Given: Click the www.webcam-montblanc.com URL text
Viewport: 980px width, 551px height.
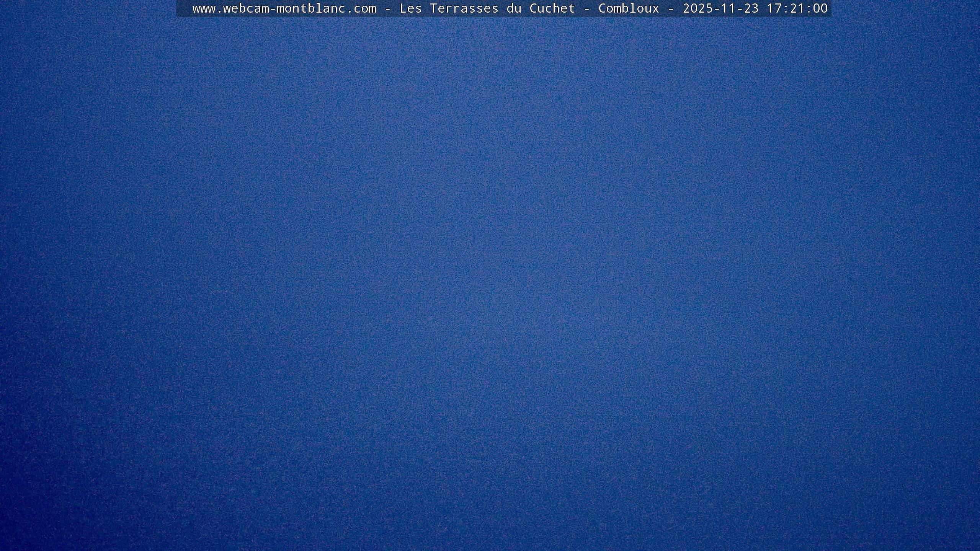Looking at the screenshot, I should [x=284, y=8].
